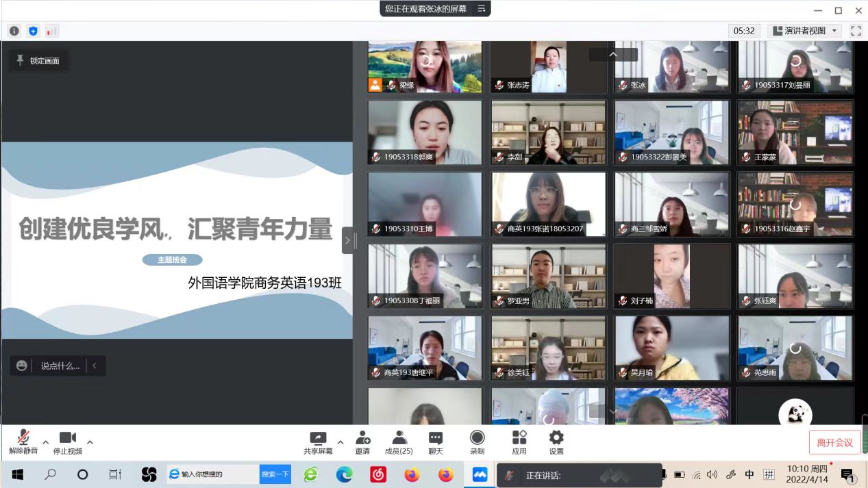Expand audio options arrow beside microphone
This screenshot has width=868, height=488.
coord(46,442)
